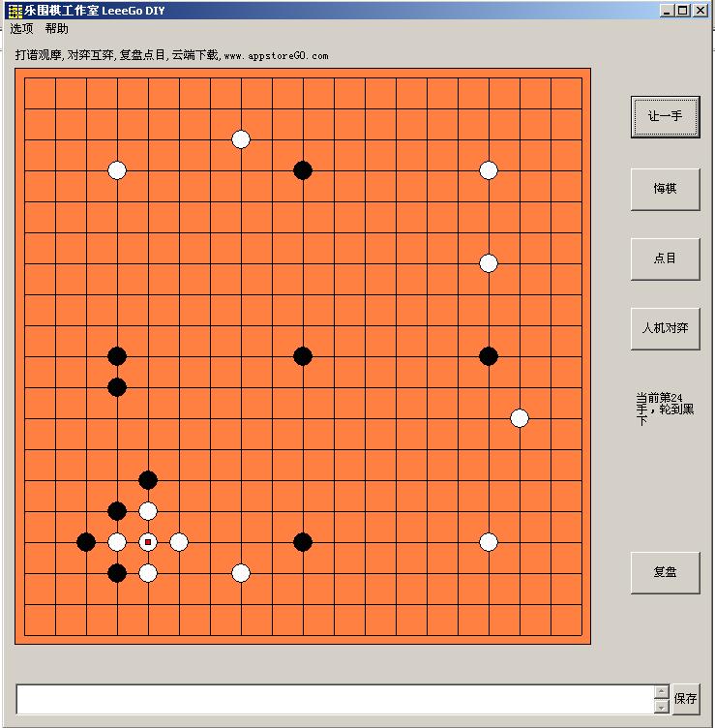Save the comment with 保存
The height and width of the screenshot is (728, 715).
(685, 698)
